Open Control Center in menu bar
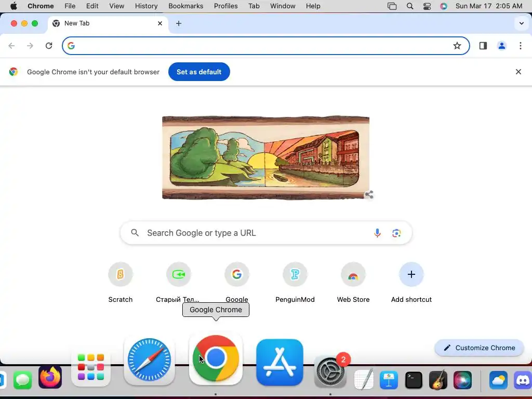This screenshot has height=399, width=532. tap(427, 6)
